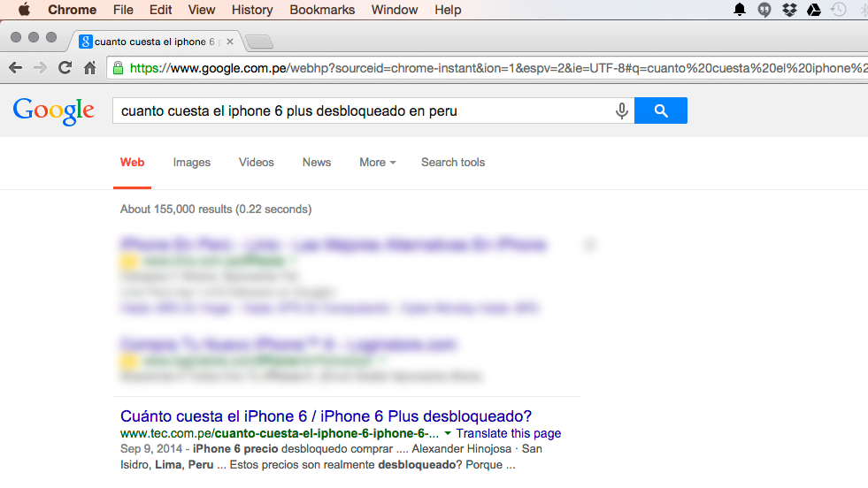Click the minimize window button
The image size is (868, 488).
[x=34, y=37]
